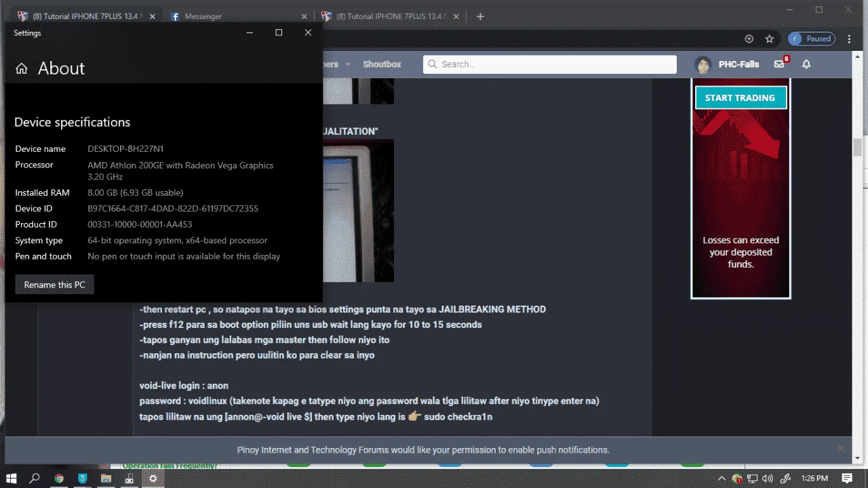The image size is (868, 488).
Task: Focus the forum Search box
Action: [550, 64]
